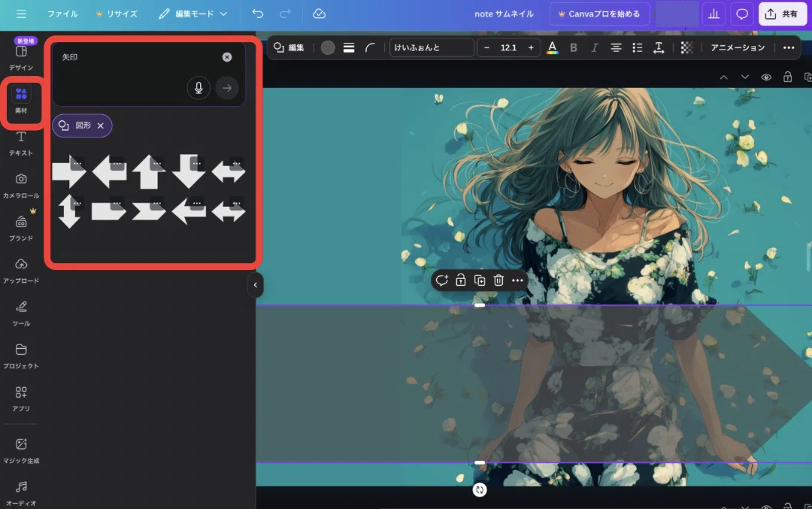Open the アニメーション panel
The height and width of the screenshot is (509, 812).
pyautogui.click(x=738, y=47)
